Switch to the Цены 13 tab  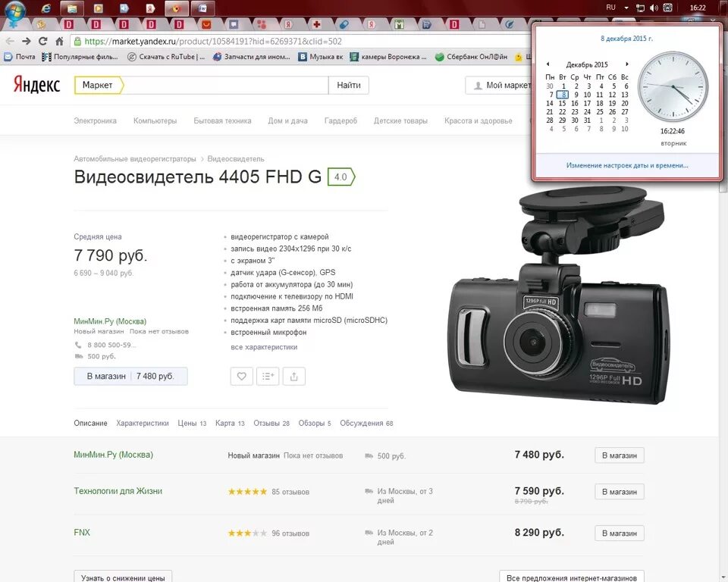192,424
